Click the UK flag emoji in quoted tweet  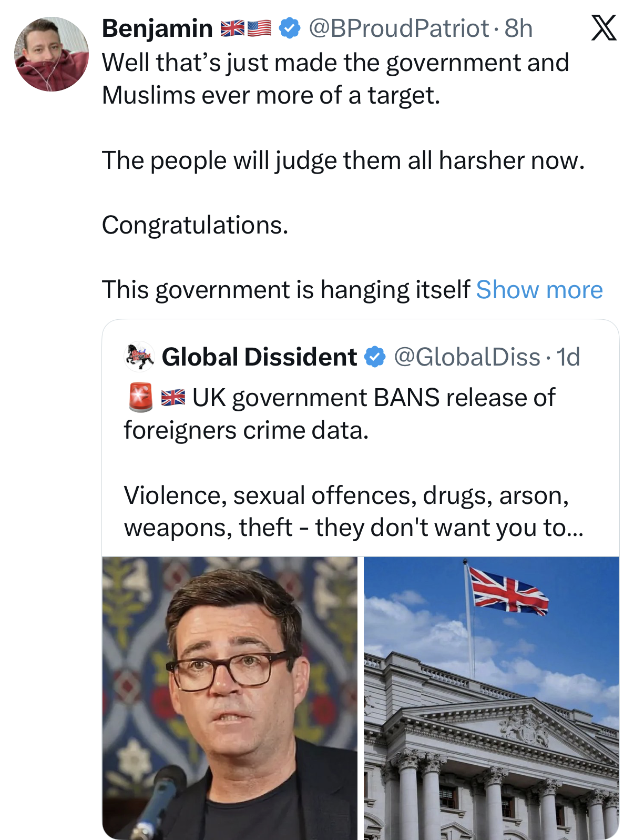(x=173, y=398)
